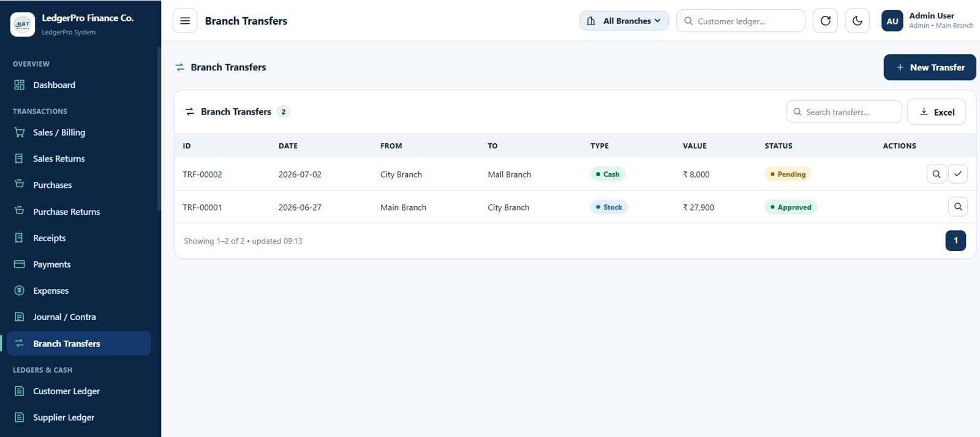Toggle dark mode moon icon
980x437 pixels.
[857, 21]
